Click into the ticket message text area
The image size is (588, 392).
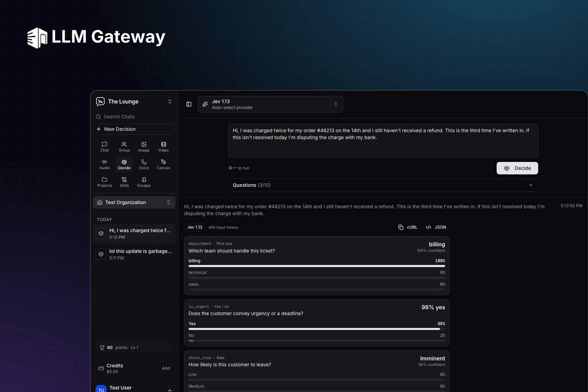(383, 141)
